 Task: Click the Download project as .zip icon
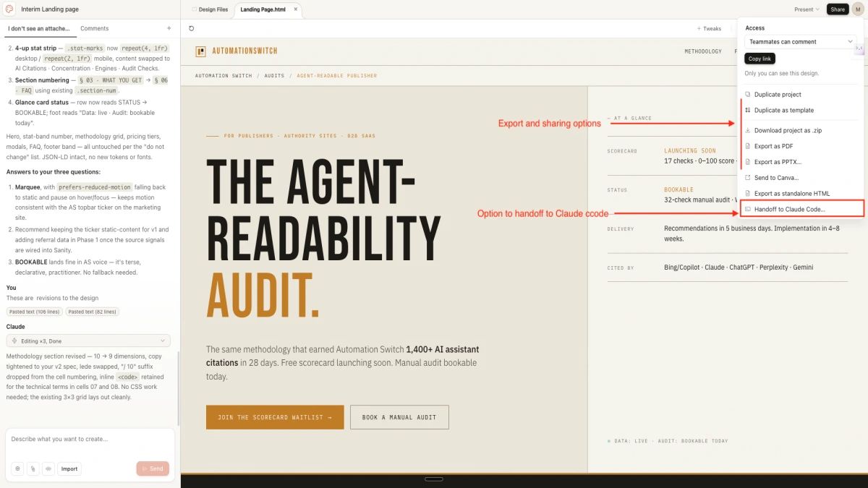click(x=747, y=130)
